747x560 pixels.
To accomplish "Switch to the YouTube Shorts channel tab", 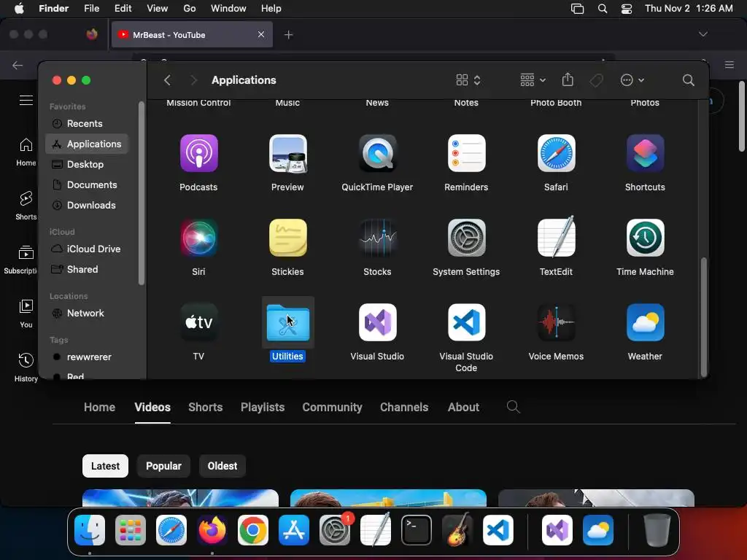I will (205, 407).
